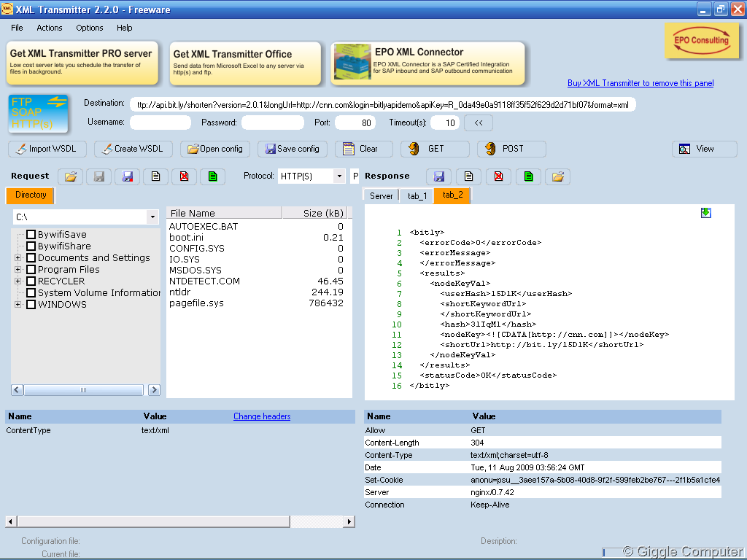Click the Create WSDL button
The width and height of the screenshot is (747, 560).
tap(133, 149)
